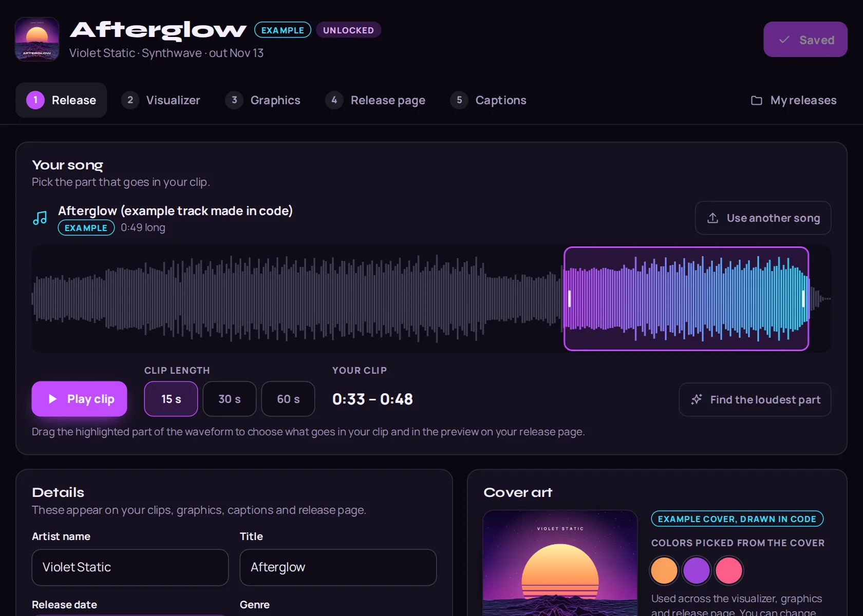863x616 pixels.
Task: Click the step 2 number badge
Action: click(x=130, y=100)
